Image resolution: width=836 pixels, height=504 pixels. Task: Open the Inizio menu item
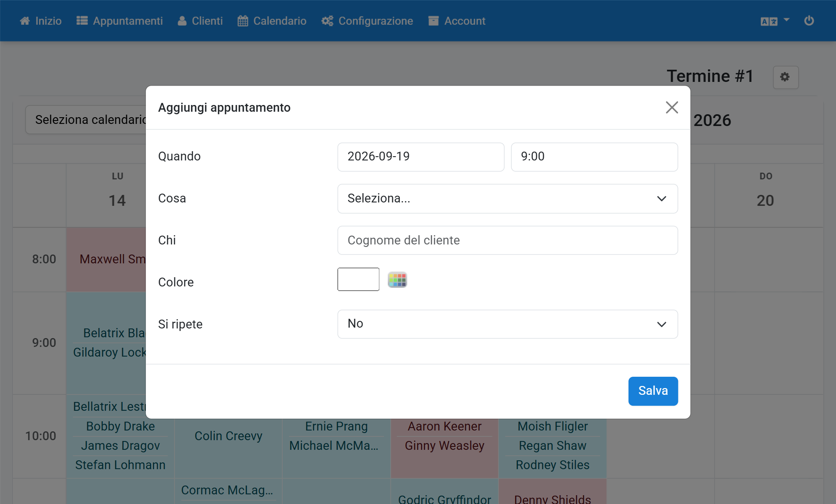click(x=41, y=21)
